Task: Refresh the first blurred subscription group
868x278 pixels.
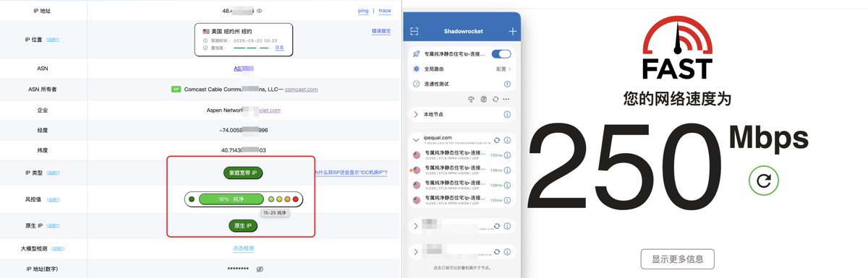Action: point(497,226)
